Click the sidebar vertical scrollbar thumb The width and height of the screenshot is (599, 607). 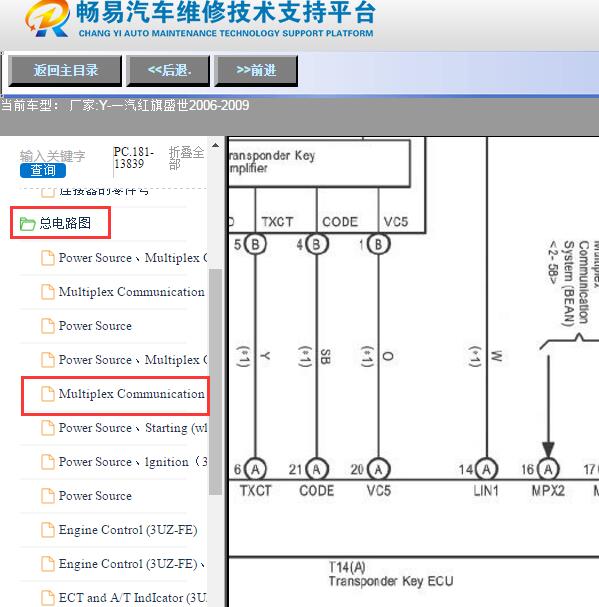click(215, 382)
